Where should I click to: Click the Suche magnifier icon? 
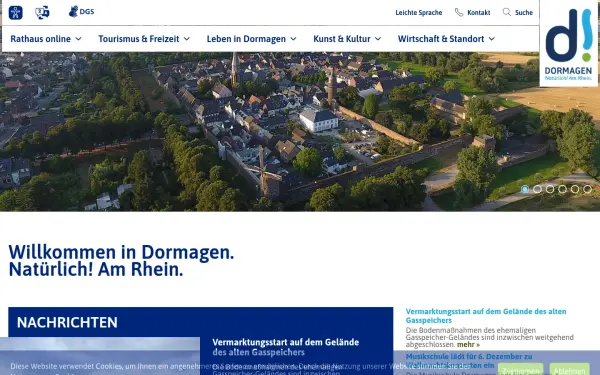pos(507,12)
